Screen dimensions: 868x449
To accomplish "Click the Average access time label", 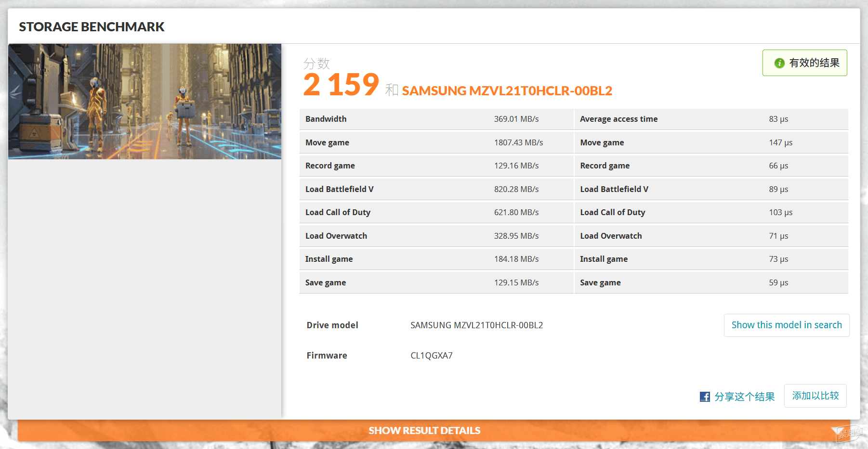I will pyautogui.click(x=618, y=119).
